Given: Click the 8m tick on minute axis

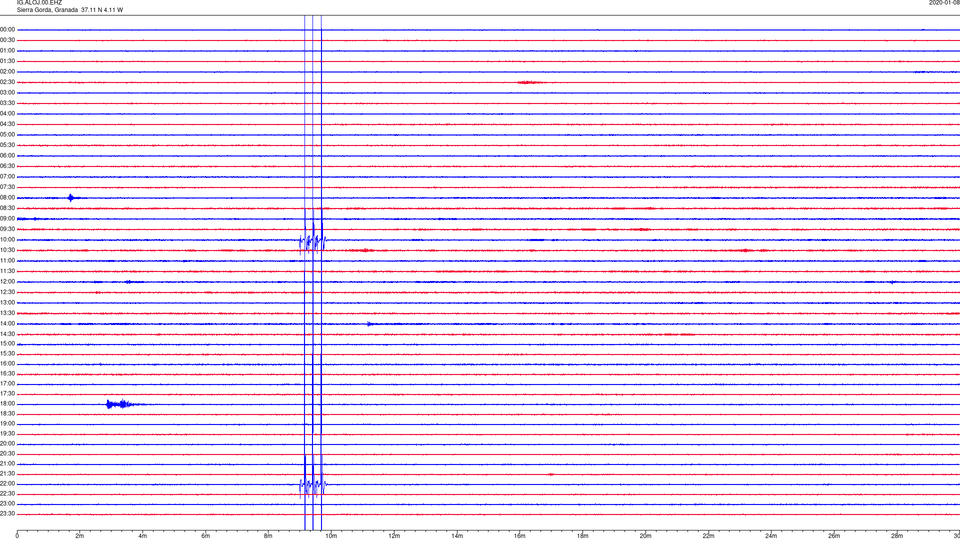Looking at the screenshot, I should click(268, 536).
